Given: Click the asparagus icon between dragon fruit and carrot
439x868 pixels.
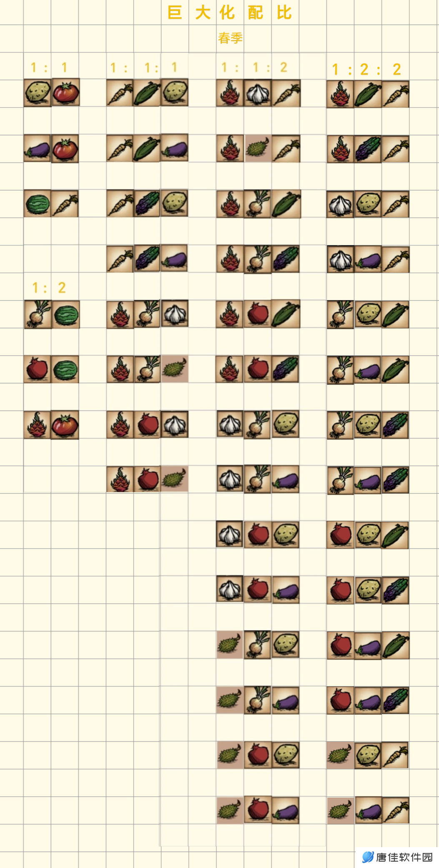Looking at the screenshot, I should tap(368, 149).
